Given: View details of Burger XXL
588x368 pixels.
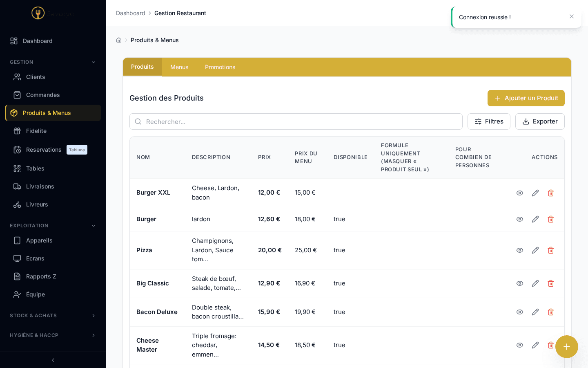Looking at the screenshot, I should (x=520, y=193).
